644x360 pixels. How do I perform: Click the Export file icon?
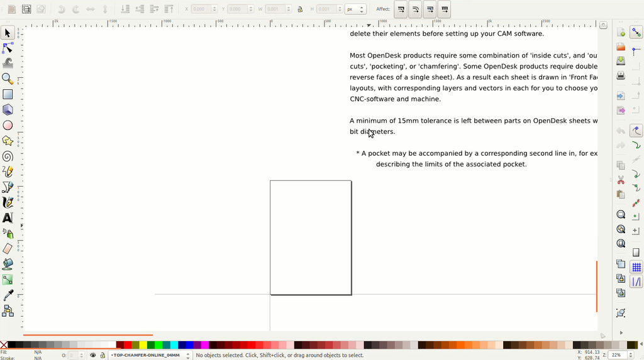[x=621, y=110]
